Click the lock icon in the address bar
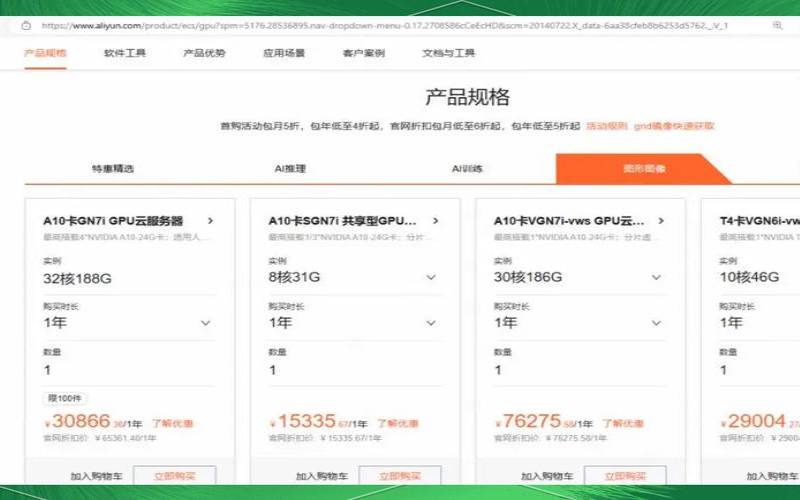 click(30, 25)
